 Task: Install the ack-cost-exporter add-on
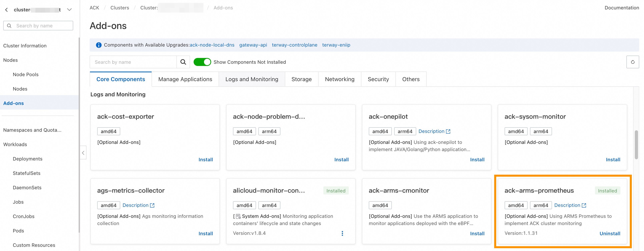pyautogui.click(x=206, y=160)
